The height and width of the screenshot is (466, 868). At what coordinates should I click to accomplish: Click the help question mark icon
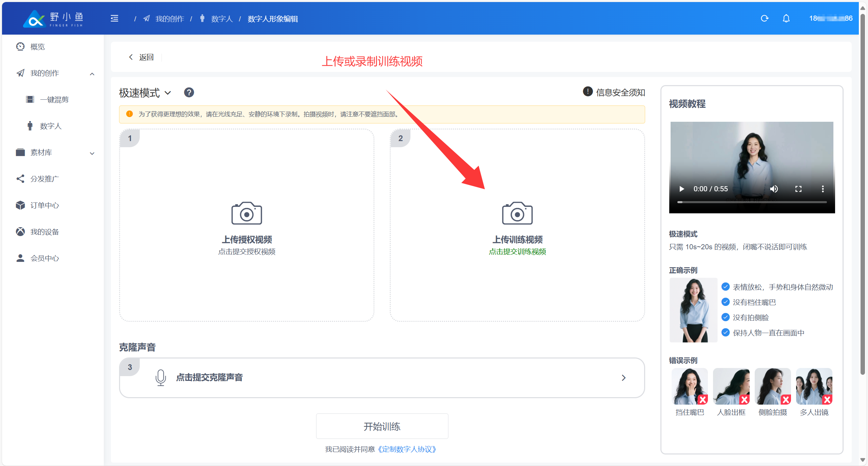tap(189, 92)
